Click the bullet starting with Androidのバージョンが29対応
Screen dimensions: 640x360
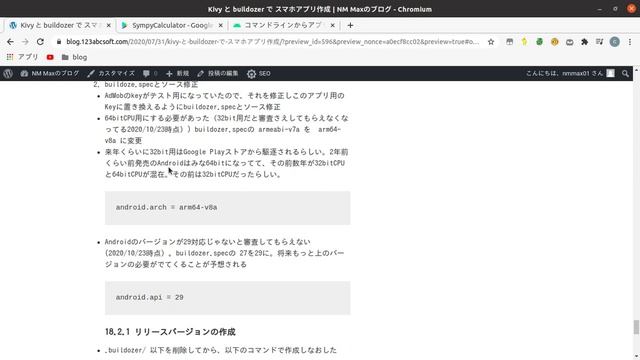[x=224, y=253]
